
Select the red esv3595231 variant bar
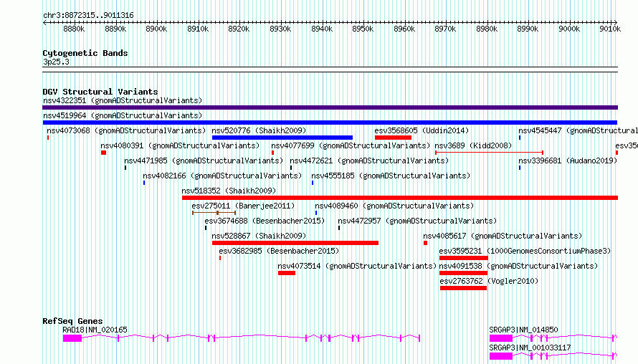(463, 258)
